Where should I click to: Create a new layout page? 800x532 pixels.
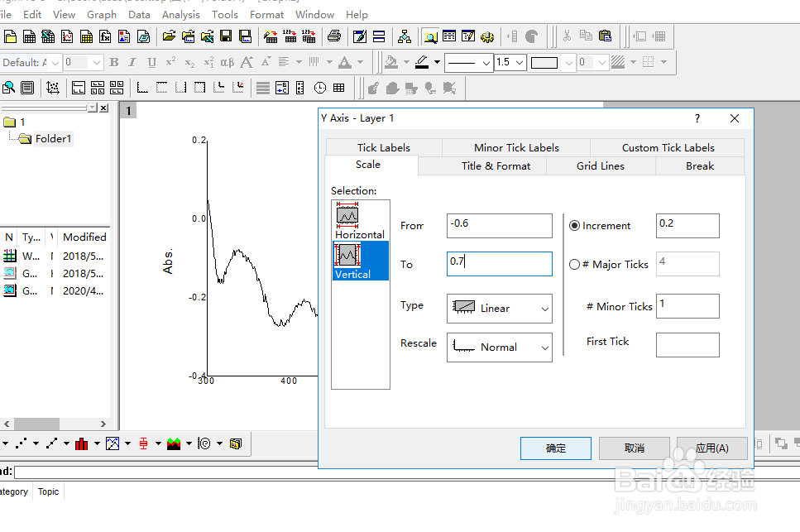tap(124, 36)
